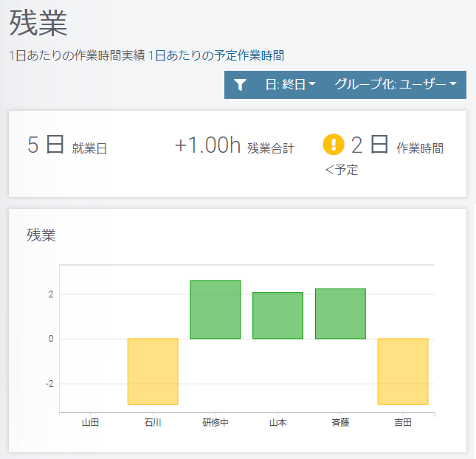Open the グループ化: ユーザー dropdown

coord(396,84)
